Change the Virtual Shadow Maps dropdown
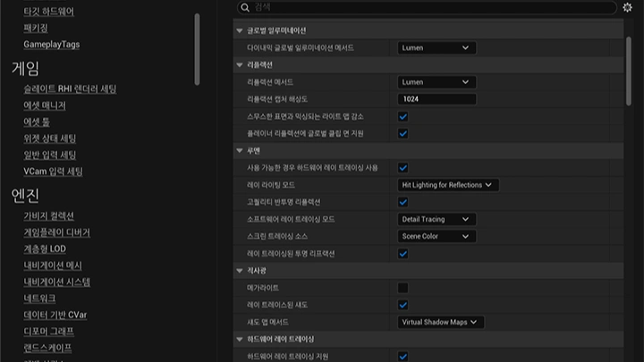The width and height of the screenshot is (644, 362). click(x=440, y=322)
